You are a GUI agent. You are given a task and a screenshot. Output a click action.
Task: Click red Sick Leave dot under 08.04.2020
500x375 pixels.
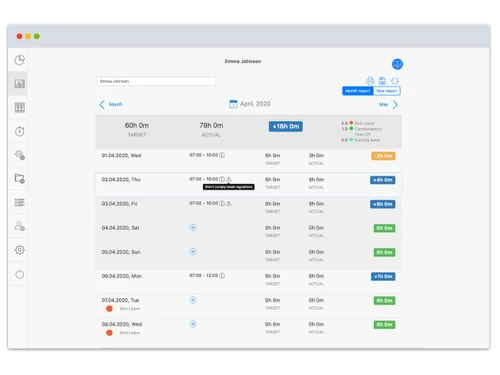(109, 333)
